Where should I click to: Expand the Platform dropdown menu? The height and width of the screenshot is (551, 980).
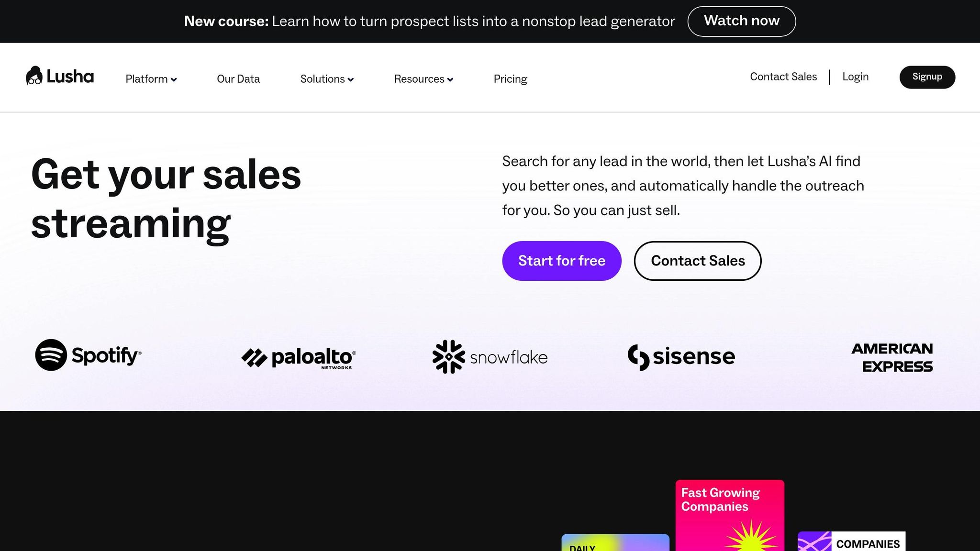[151, 79]
